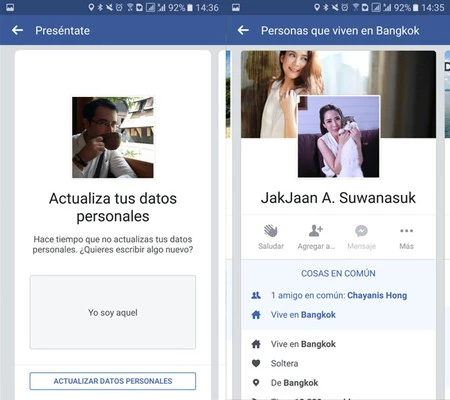450x400 pixels.
Task: Tap back arrow beside Personas que viven en Bangkok
Action: tap(243, 30)
